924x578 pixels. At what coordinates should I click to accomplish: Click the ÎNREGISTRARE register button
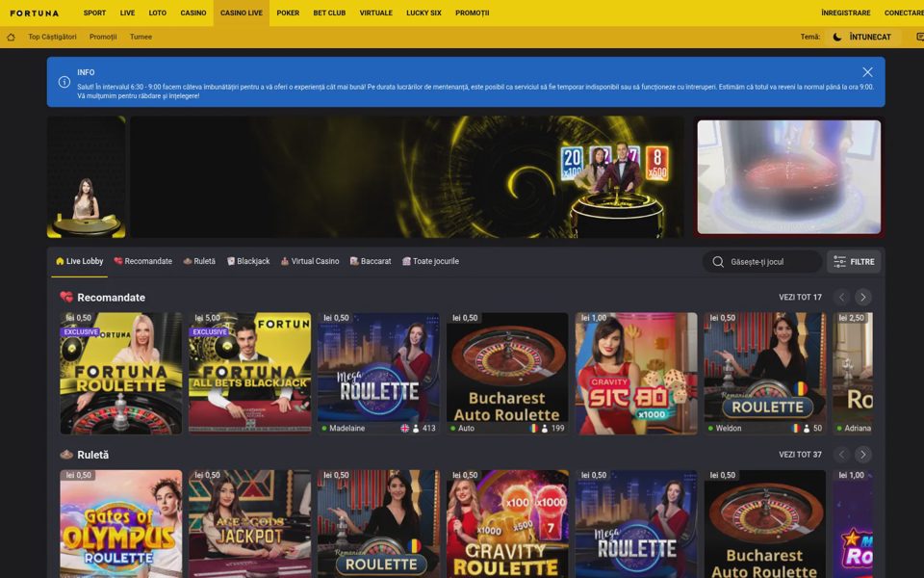click(846, 13)
